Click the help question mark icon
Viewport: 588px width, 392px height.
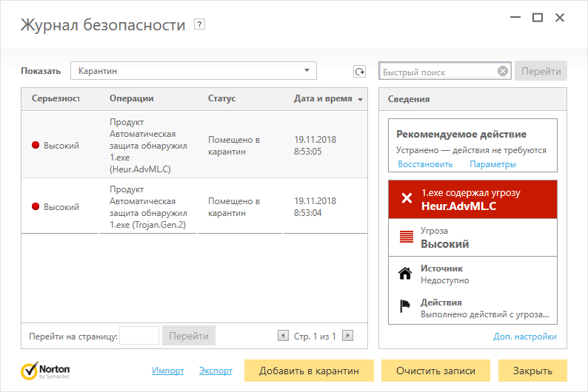[199, 24]
